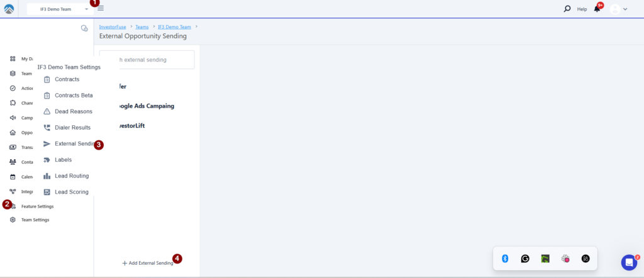Viewport: 644px width, 278px height.
Task: Go to Dialer Results settings
Action: pyautogui.click(x=72, y=128)
